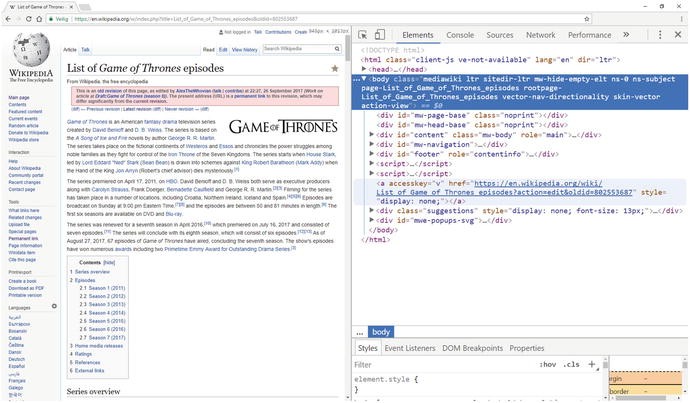Click the Search Wikipedia input box
690x403 pixels.
pos(298,49)
